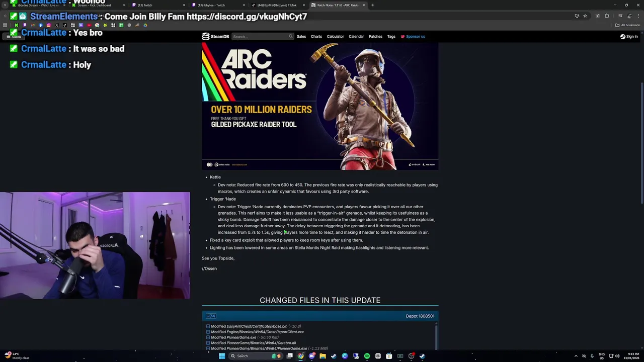Click the Sponsor us link

(413, 36)
